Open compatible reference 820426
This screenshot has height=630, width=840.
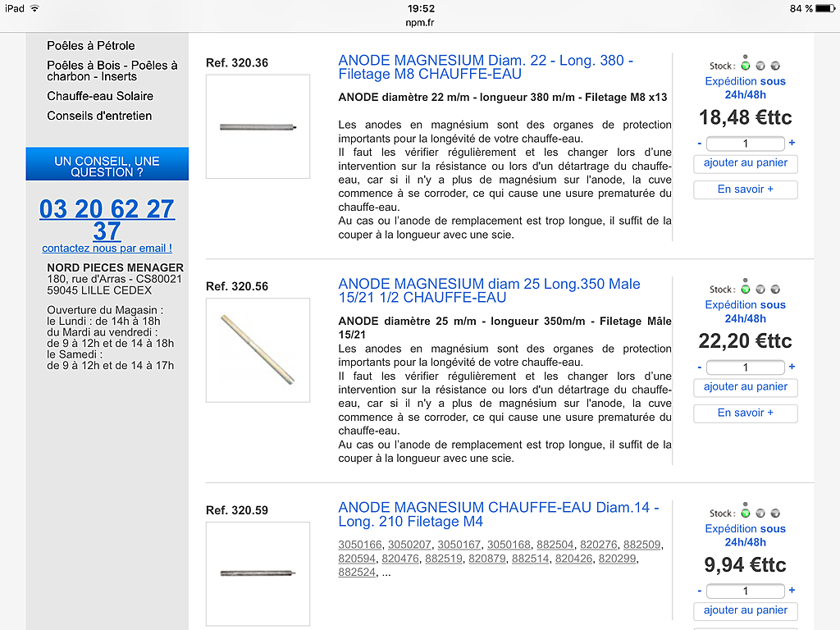pyautogui.click(x=573, y=559)
